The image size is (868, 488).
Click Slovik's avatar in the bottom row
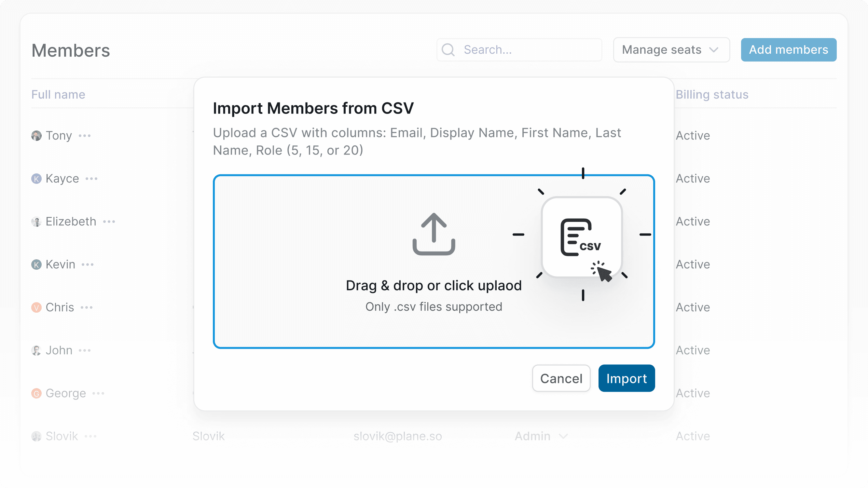(36, 436)
